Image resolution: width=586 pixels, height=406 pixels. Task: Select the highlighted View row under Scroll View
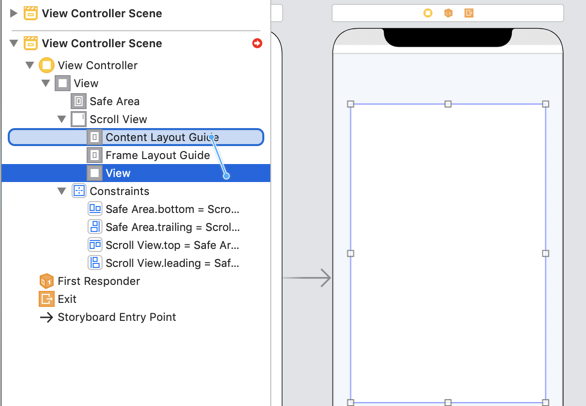[136, 173]
